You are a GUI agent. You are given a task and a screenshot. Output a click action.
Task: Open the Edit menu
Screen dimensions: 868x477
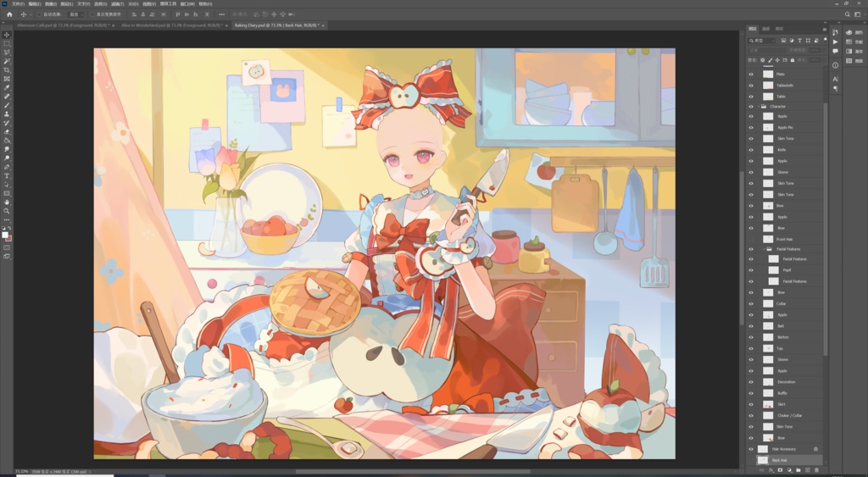click(35, 4)
